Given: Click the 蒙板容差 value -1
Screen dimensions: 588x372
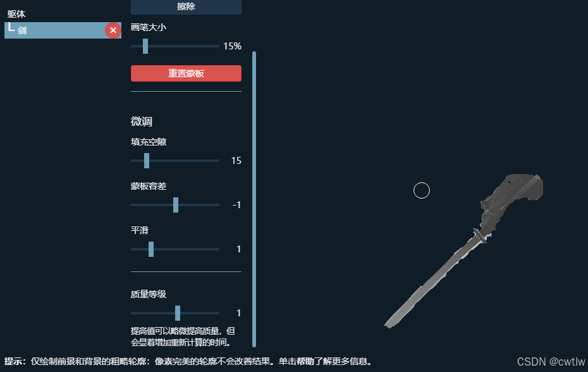Looking at the screenshot, I should [x=236, y=205].
